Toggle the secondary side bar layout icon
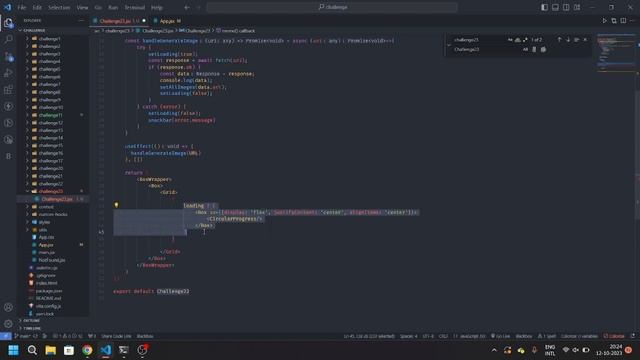Viewport: 640px width, 360px height. click(x=566, y=7)
